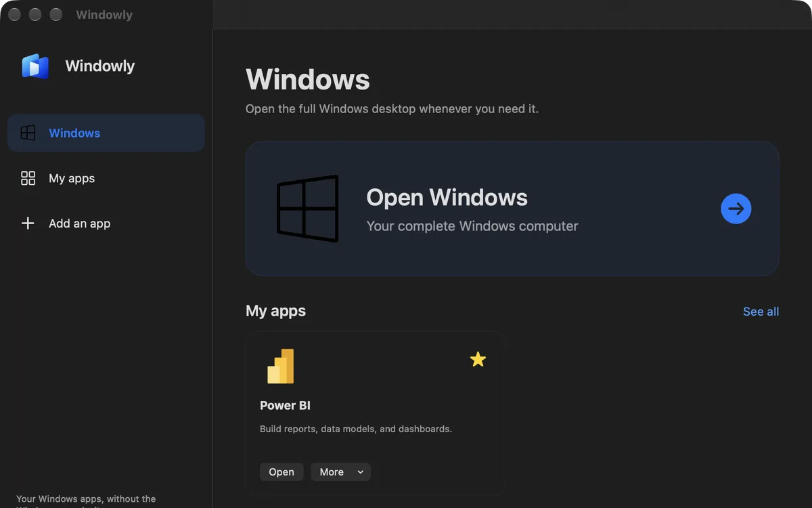Click the 'Your complete Windows computer' subtitle
The width and height of the screenshot is (812, 508).
point(472,226)
